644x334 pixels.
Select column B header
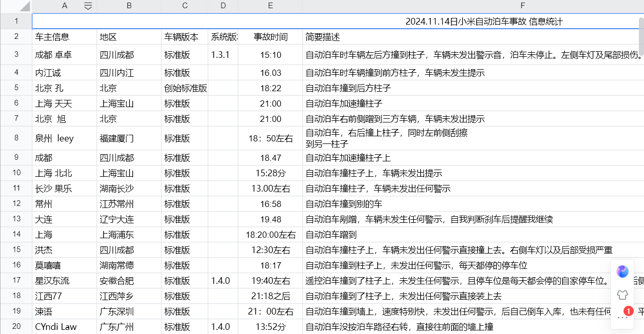point(129,6)
